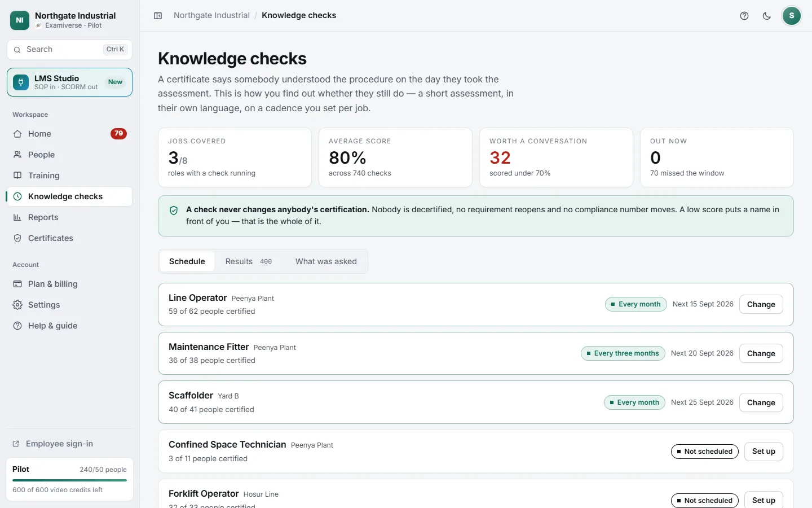The height and width of the screenshot is (508, 812).
Task: Click the Help & guide question icon
Action: (x=17, y=326)
